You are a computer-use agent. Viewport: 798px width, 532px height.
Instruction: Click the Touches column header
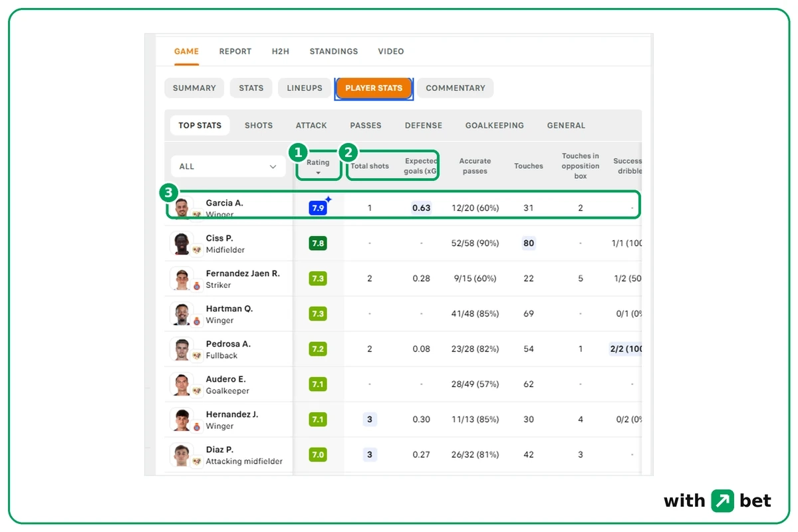point(529,166)
